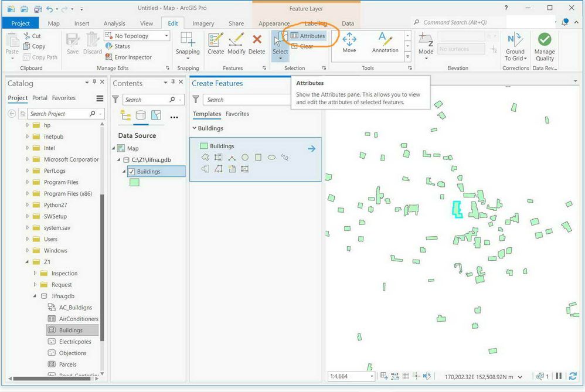The height and width of the screenshot is (392, 585).
Task: Expand the Request folder in Catalog
Action: [35, 285]
